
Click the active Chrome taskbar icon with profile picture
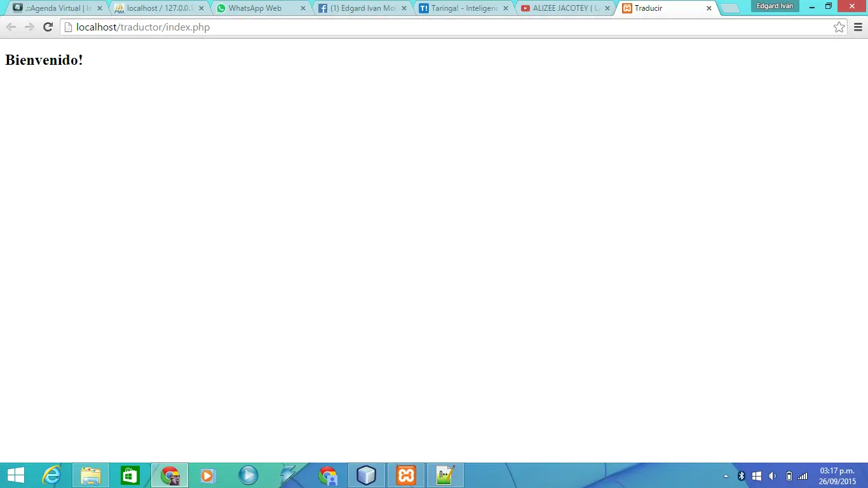pyautogui.click(x=170, y=475)
